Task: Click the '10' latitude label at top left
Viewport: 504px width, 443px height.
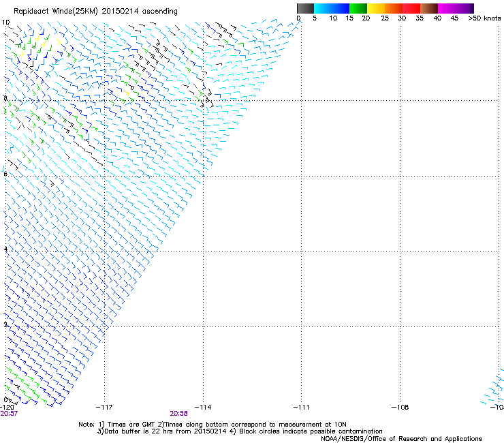Action: pos(5,22)
